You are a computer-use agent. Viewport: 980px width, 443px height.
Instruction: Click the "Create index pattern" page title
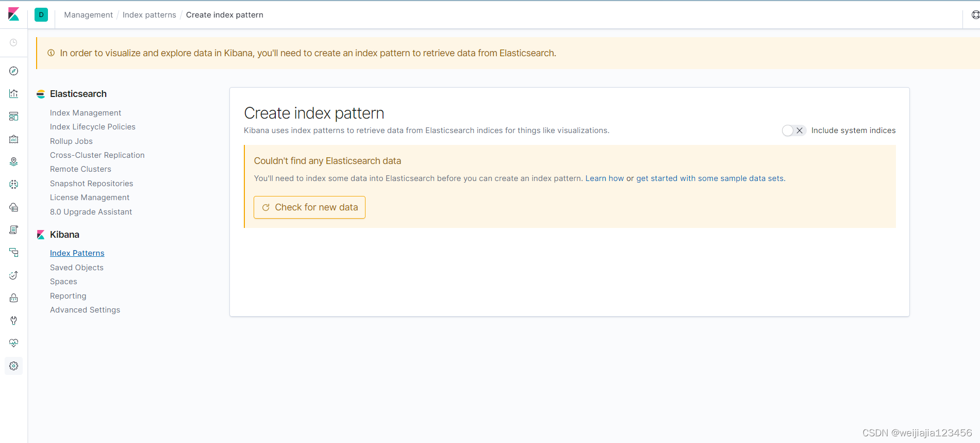tap(314, 113)
